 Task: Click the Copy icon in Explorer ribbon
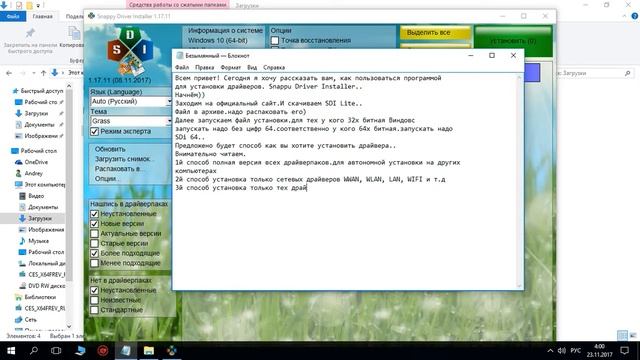pos(75,33)
